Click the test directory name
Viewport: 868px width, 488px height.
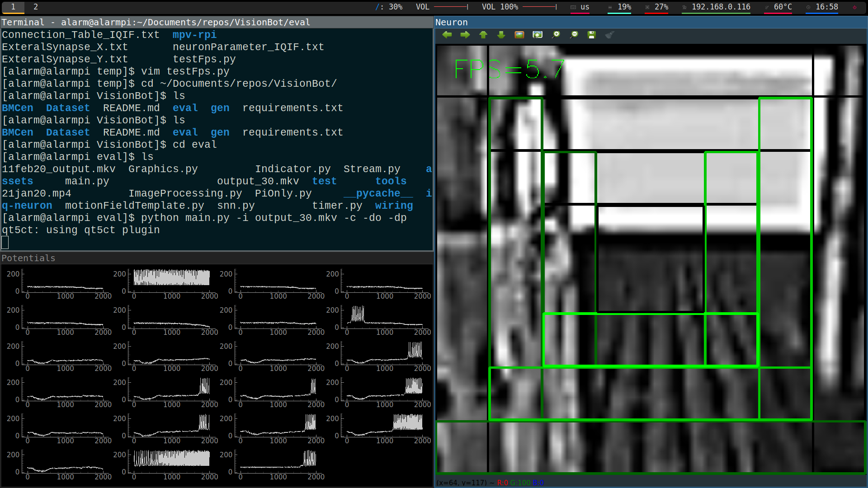coord(325,181)
